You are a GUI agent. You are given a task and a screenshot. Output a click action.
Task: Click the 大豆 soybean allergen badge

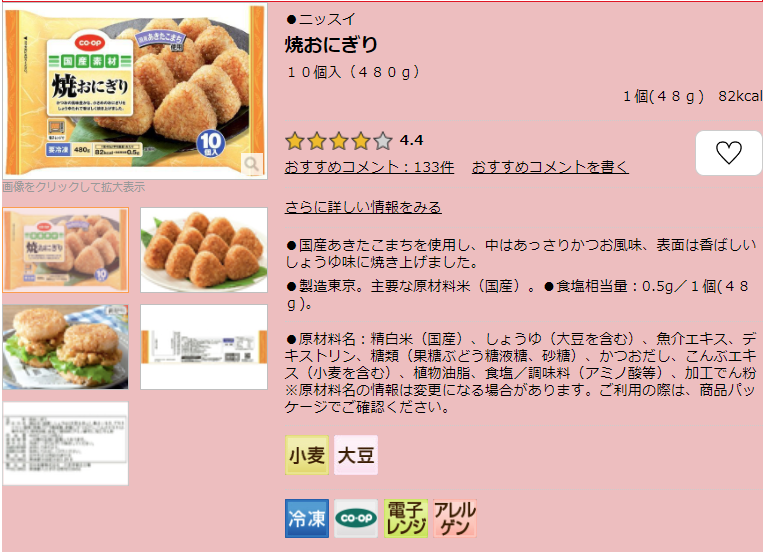point(356,455)
